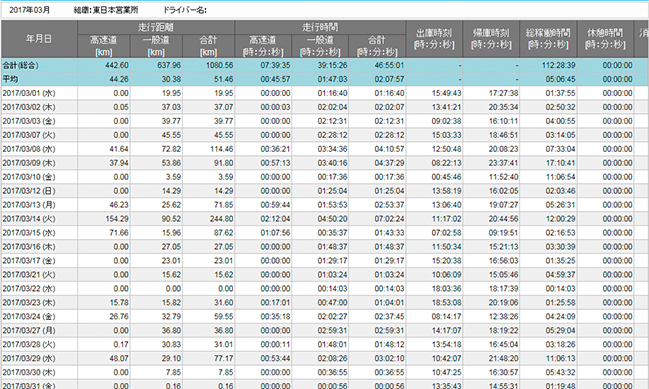
Task: Click the 走行時間 group header
Action: click(320, 27)
